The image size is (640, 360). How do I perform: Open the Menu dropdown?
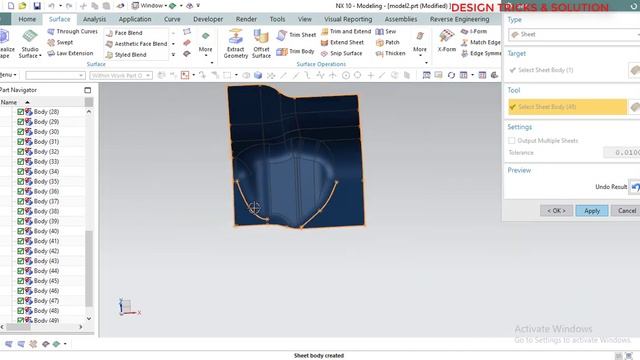coord(8,75)
